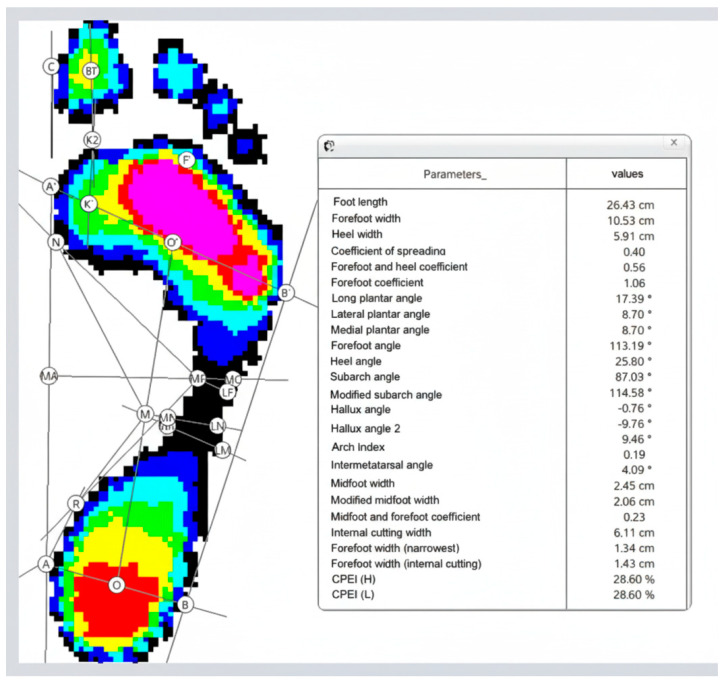727x682 pixels.
Task: Select the Forefoot and heel coefficient label
Action: tap(399, 267)
